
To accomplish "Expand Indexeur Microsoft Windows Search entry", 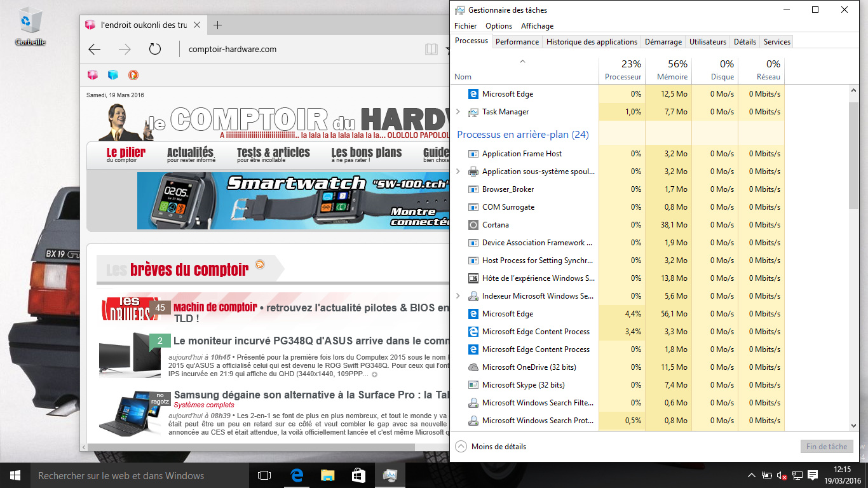I will [458, 296].
